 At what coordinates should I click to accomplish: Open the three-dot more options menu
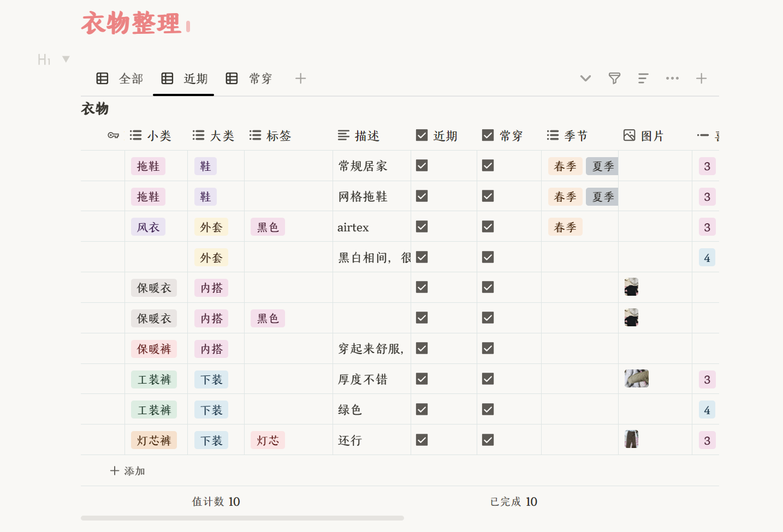pos(672,79)
